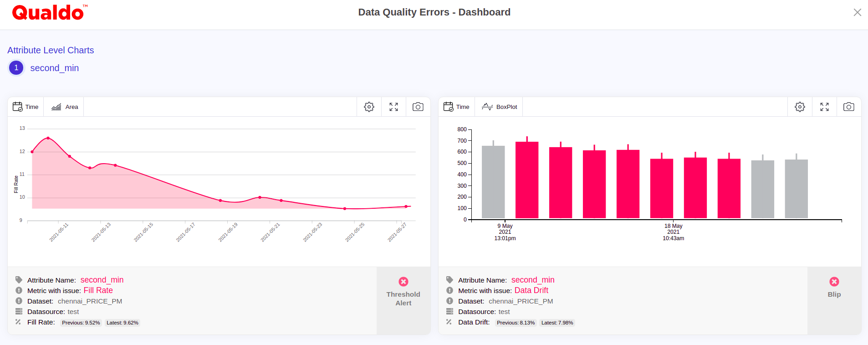Image resolution: width=868 pixels, height=345 pixels.
Task: Click 2021-05-19 x-axis label
Action: click(x=228, y=232)
